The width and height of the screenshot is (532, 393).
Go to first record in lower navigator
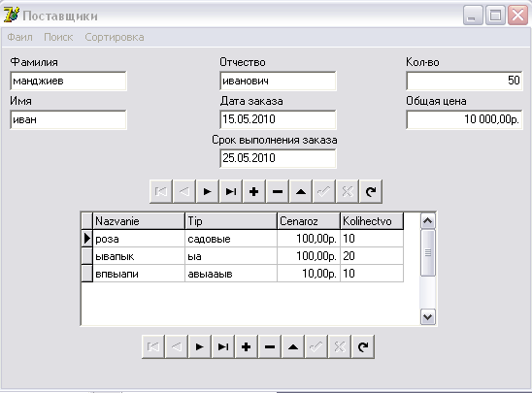click(x=153, y=346)
